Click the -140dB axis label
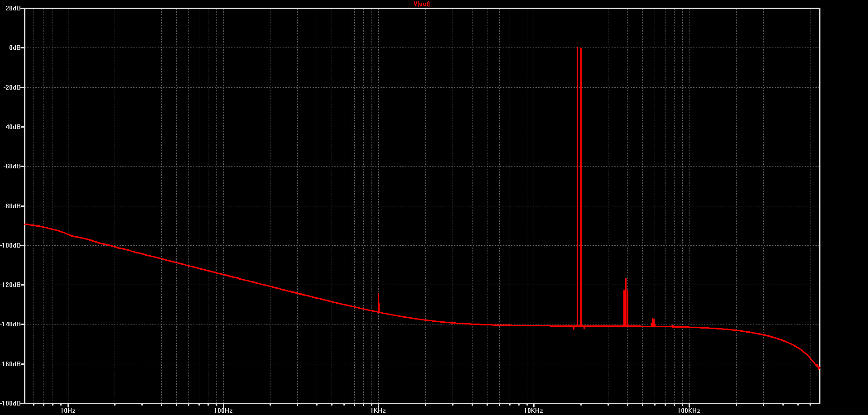 (x=11, y=324)
